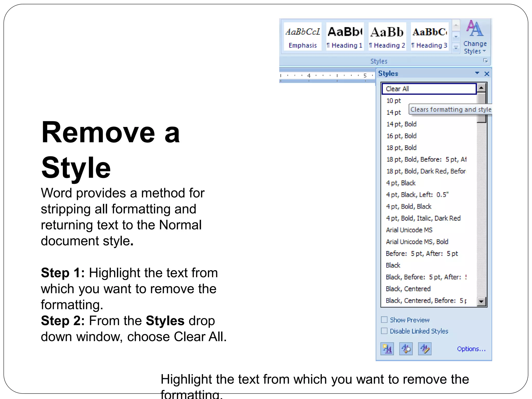
Task: Select the '4 pt, Black' style entry
Action: click(x=429, y=183)
